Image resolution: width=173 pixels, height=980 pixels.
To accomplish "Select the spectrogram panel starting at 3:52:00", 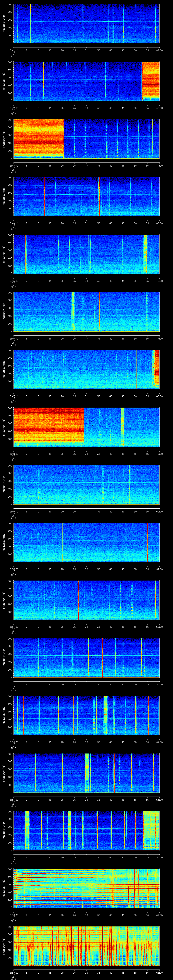I will [x=87, y=657].
